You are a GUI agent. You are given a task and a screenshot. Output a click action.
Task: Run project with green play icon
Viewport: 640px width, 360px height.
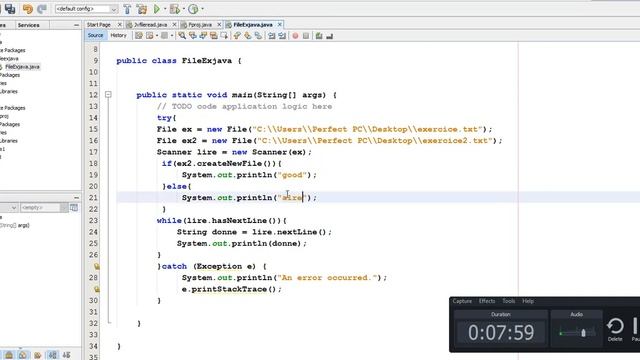tap(157, 9)
